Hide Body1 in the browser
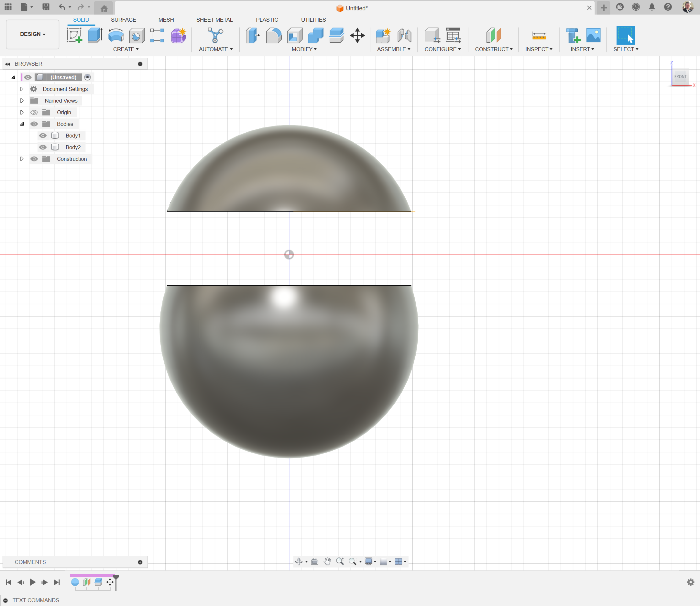Screen dimensions: 700x606 tap(43, 135)
